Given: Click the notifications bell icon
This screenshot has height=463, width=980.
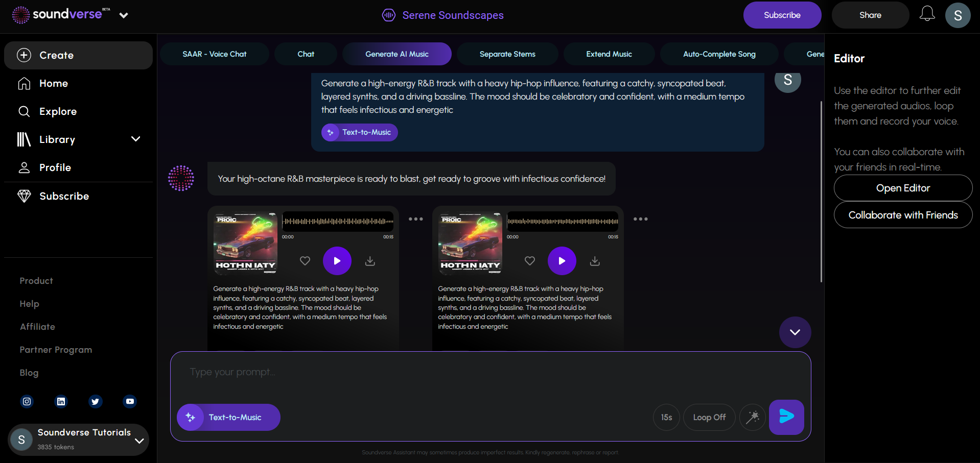Looking at the screenshot, I should tap(927, 14).
